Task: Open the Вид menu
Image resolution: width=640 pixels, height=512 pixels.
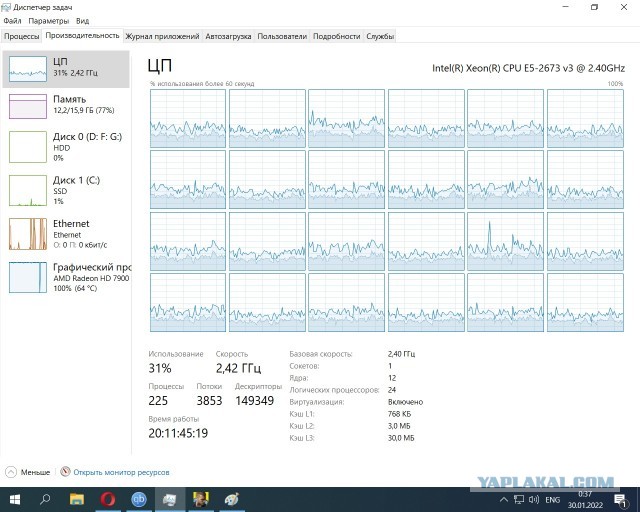Action: pyautogui.click(x=82, y=20)
